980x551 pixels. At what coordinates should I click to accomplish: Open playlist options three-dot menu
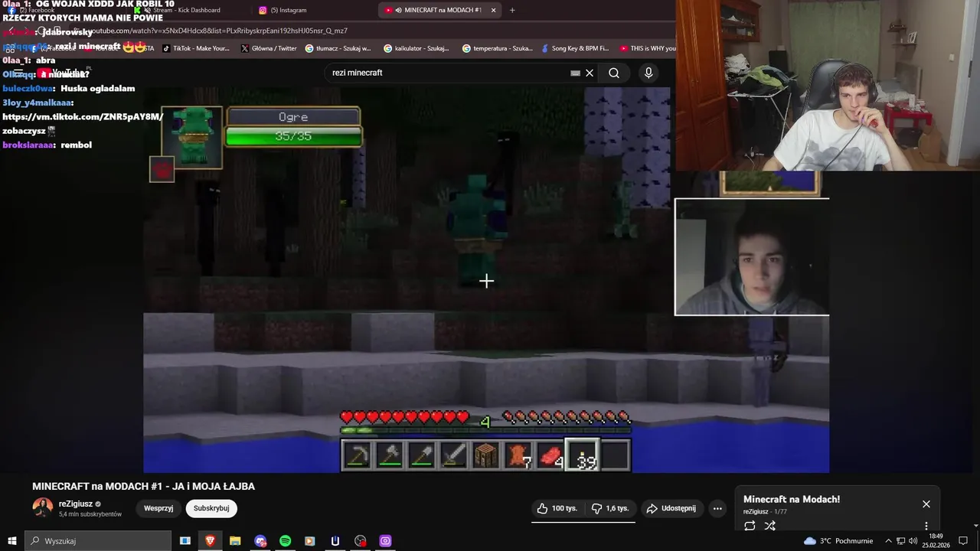pos(926,527)
